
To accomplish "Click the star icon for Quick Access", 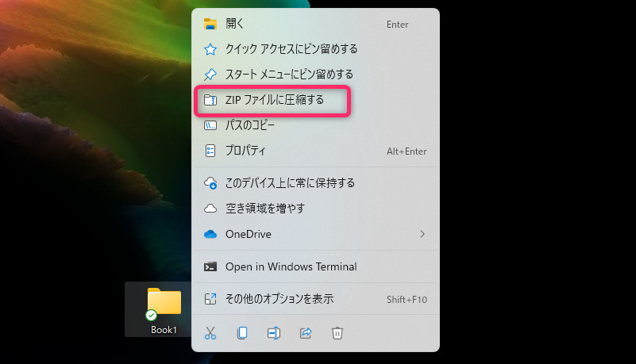I will (x=210, y=49).
